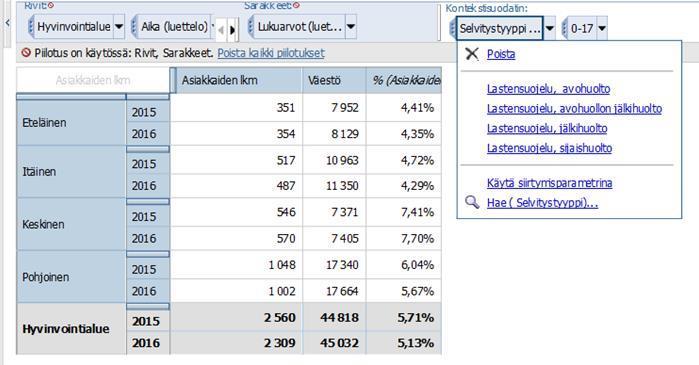Click the Lukuarvot (luet... column chip
699x365 pixels.
[x=300, y=27]
